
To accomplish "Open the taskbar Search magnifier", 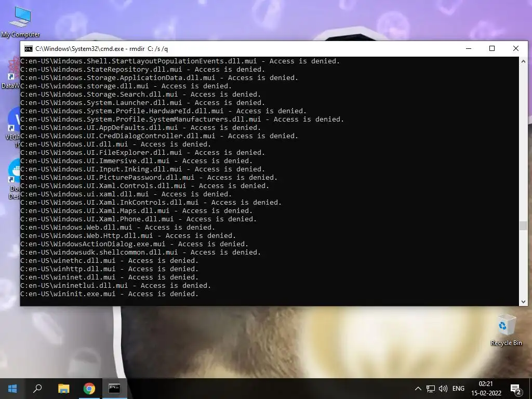I will coord(37,389).
